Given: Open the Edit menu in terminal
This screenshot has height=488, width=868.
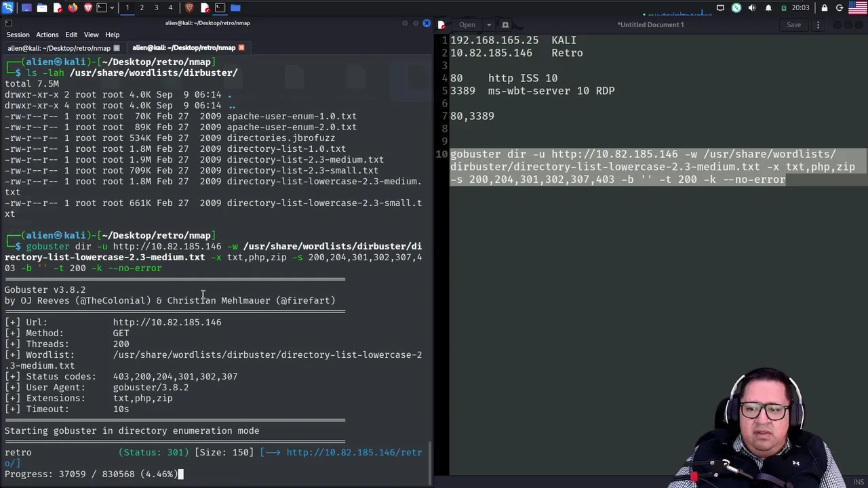Looking at the screenshot, I should tap(71, 35).
